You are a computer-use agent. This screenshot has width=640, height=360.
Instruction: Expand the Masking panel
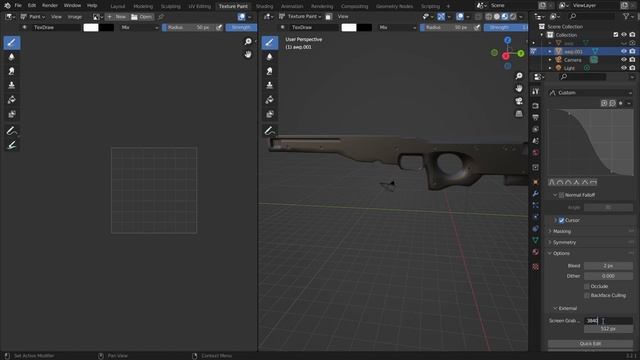(x=562, y=231)
